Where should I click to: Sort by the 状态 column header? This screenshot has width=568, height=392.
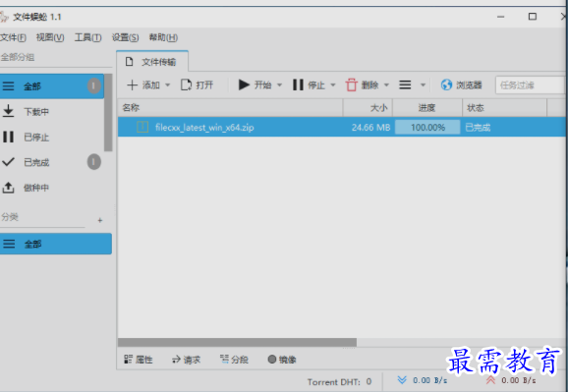(504, 108)
